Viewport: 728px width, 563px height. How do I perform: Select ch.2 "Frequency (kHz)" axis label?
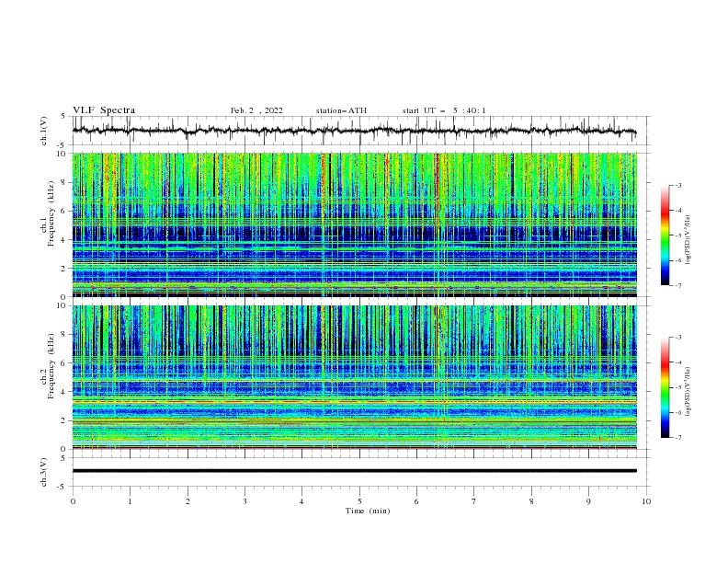[51, 365]
